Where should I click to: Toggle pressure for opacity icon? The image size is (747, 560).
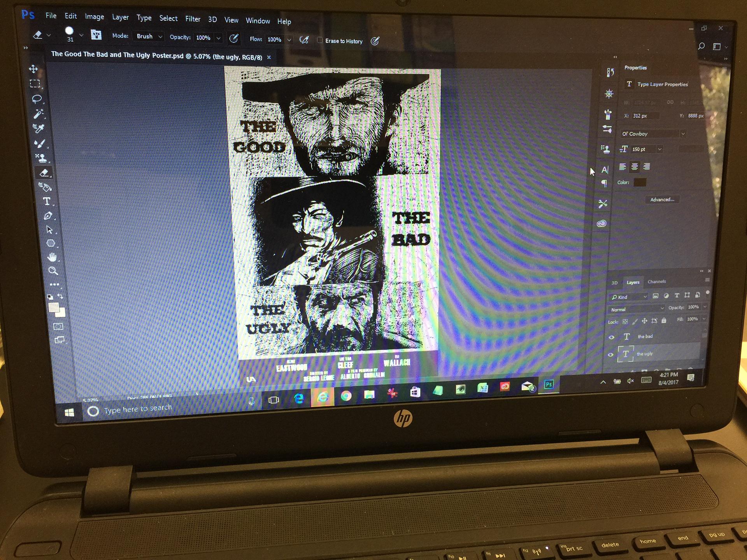[x=234, y=38]
